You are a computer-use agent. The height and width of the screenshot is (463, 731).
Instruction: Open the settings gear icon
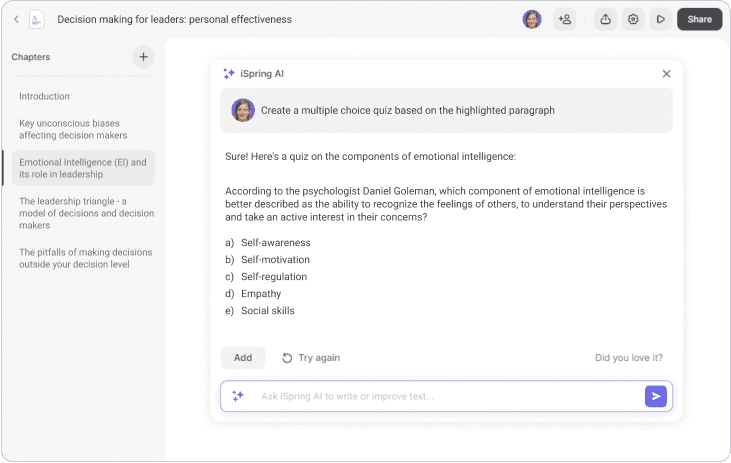[x=633, y=19]
